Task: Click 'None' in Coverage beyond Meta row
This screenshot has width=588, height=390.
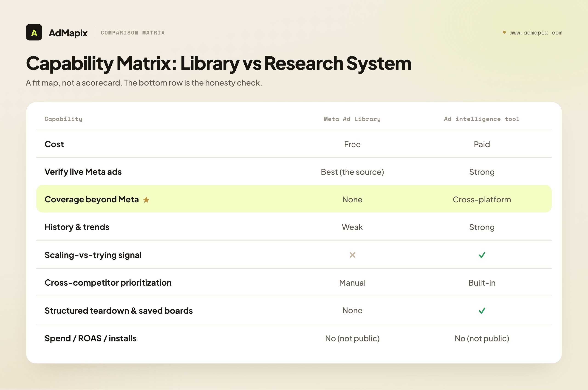Action: pyautogui.click(x=352, y=200)
